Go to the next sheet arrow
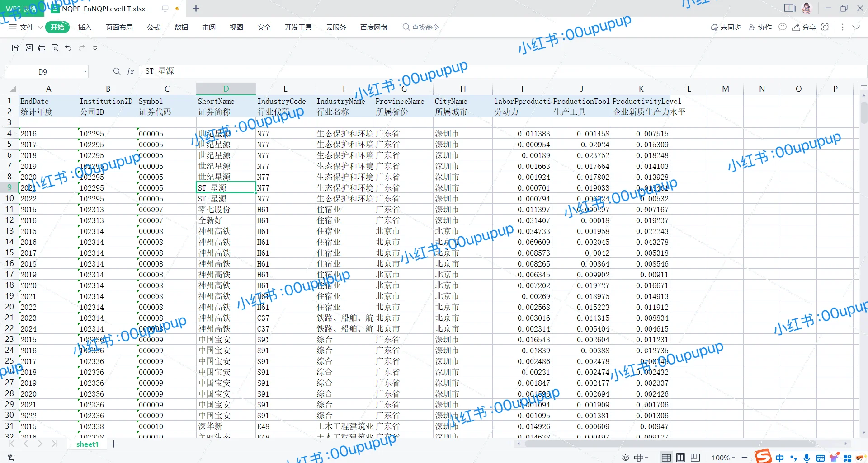 coord(40,444)
